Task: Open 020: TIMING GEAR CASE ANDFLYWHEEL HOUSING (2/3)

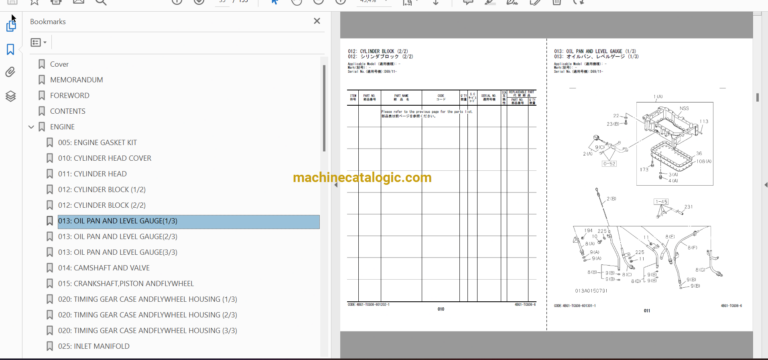Action: (147, 315)
